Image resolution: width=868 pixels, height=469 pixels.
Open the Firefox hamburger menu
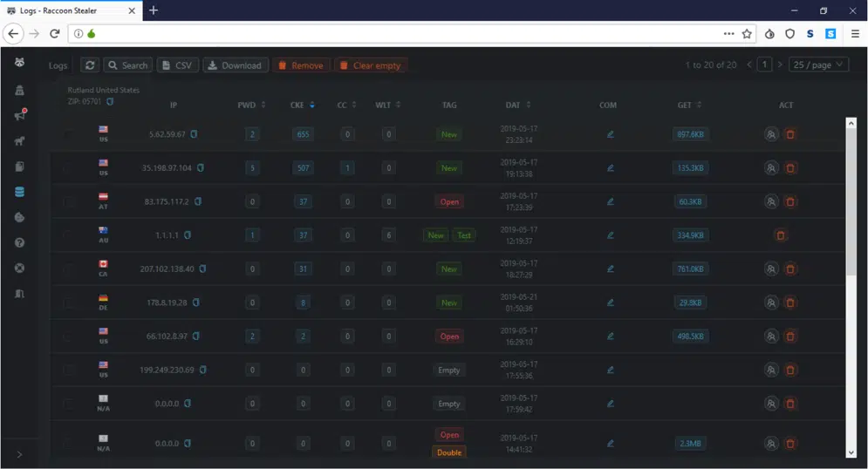(x=855, y=34)
